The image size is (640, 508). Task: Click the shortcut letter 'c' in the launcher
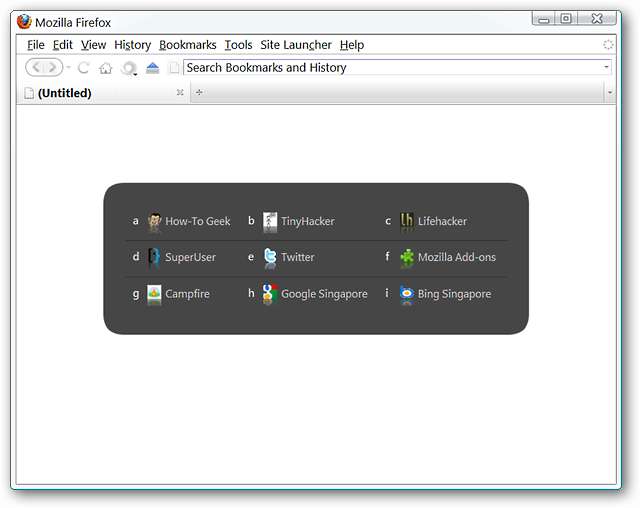click(388, 221)
